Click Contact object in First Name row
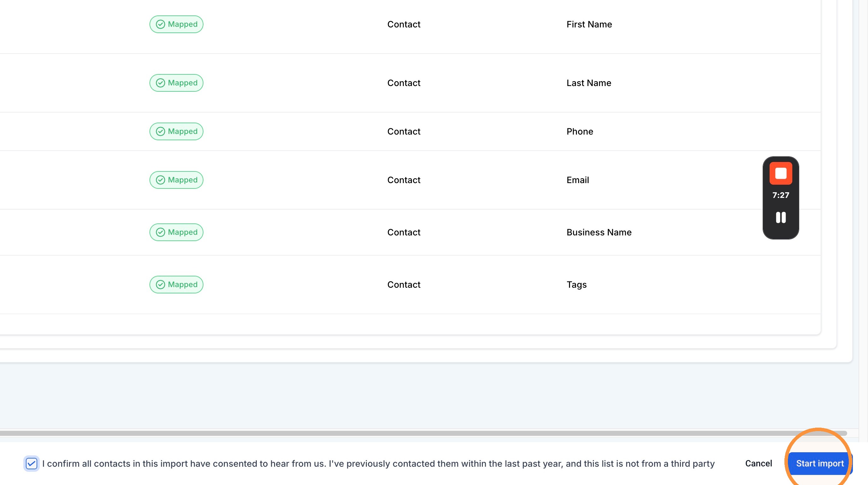This screenshot has height=485, width=868. pyautogui.click(x=404, y=24)
